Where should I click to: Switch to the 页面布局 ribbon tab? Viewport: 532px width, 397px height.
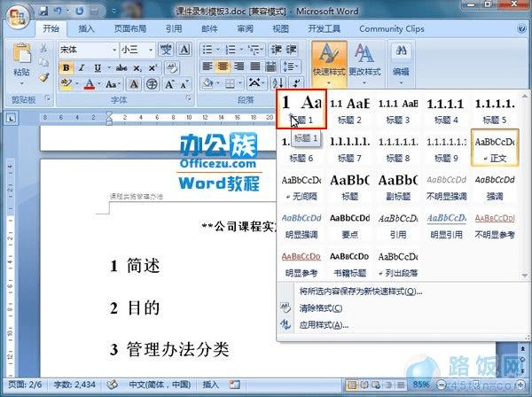coord(130,29)
